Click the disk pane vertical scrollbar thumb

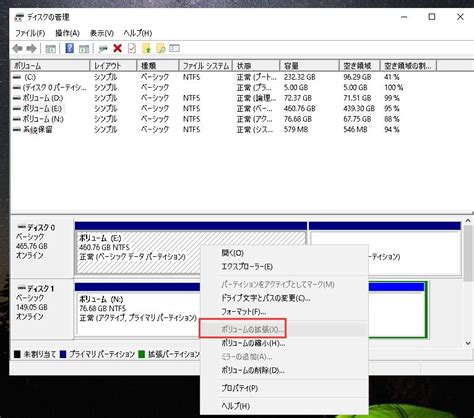[x=468, y=253]
